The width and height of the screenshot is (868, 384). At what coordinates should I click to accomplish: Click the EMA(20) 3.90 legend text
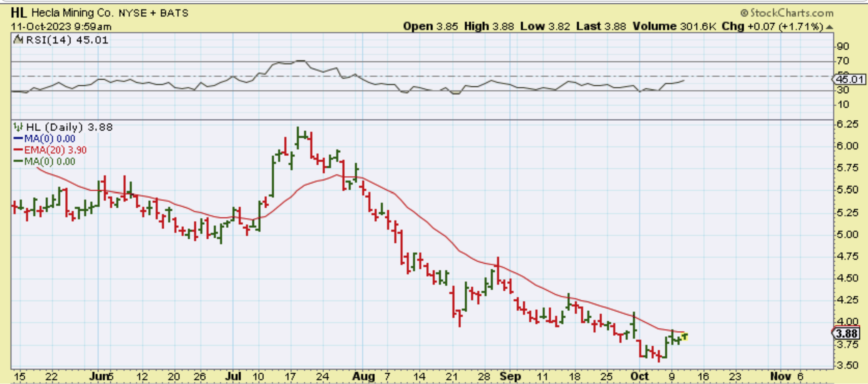point(56,150)
